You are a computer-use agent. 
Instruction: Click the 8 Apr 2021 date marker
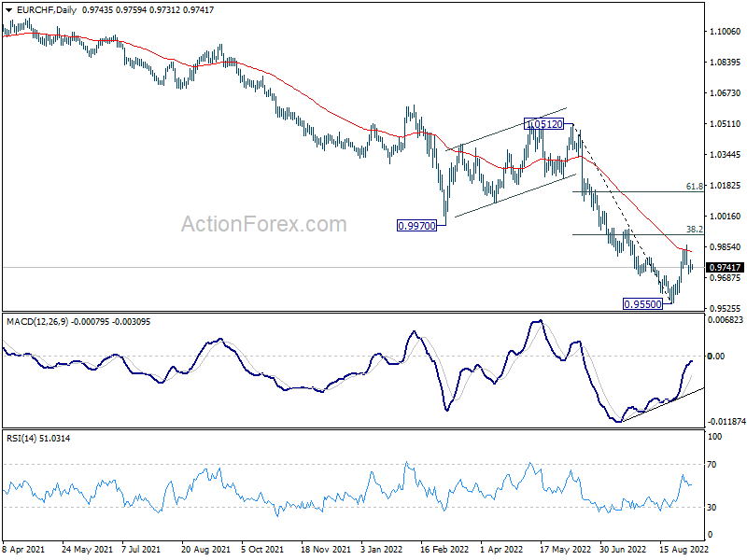click(23, 549)
